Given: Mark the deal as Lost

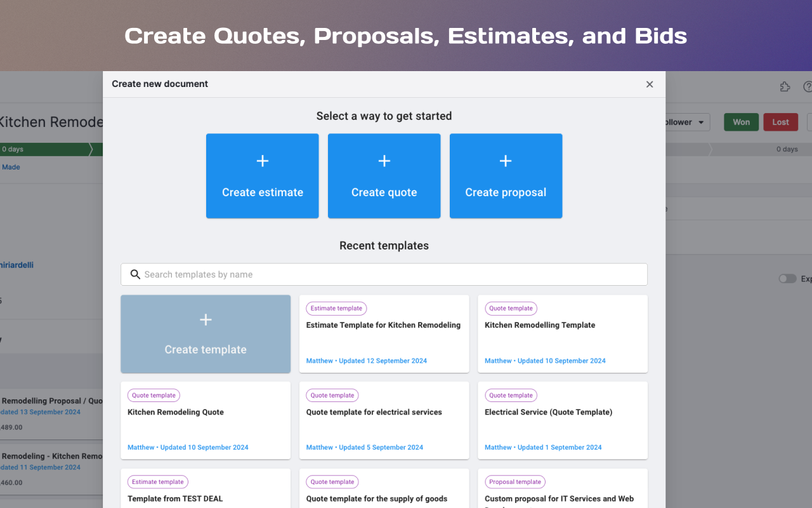Looking at the screenshot, I should [780, 123].
